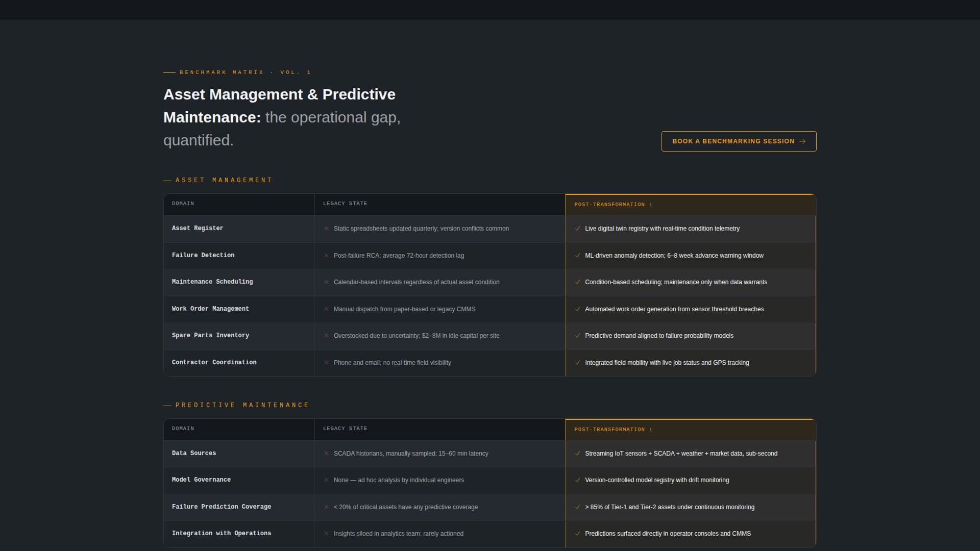The image size is (980, 551).
Task: Click the X icon before None — ad hoc analysis
Action: [x=326, y=480]
